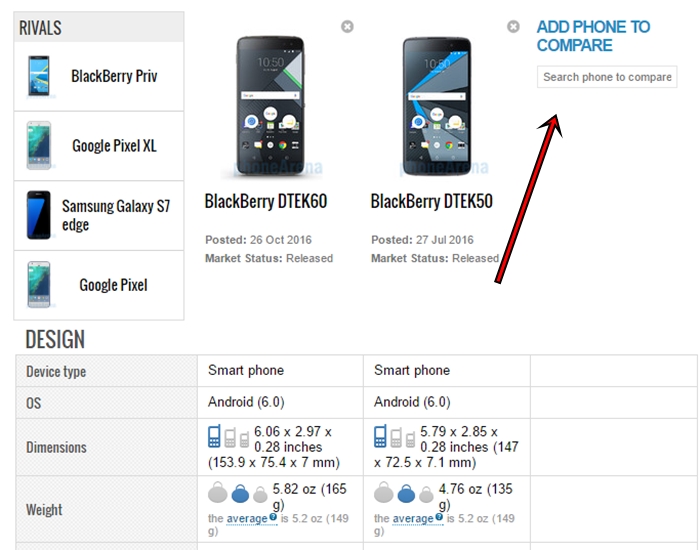
Task: Click the blue weight icon in DTEK50 column
Action: (406, 493)
